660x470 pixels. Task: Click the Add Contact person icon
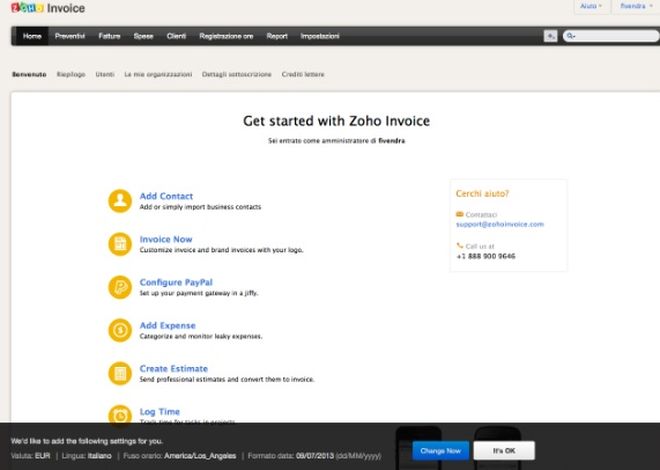(x=120, y=201)
